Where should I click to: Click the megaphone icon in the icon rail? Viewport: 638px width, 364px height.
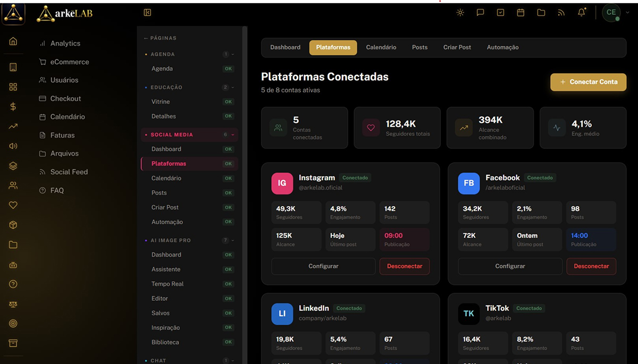tap(13, 146)
